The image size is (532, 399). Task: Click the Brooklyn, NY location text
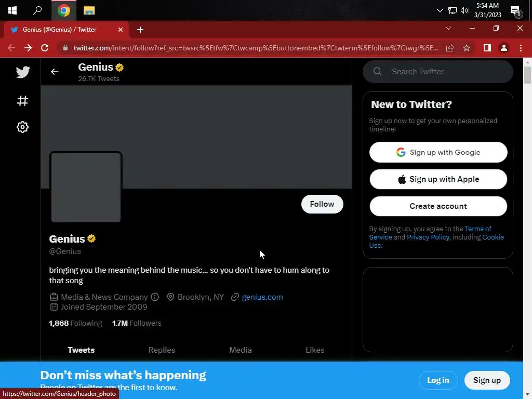[201, 297]
